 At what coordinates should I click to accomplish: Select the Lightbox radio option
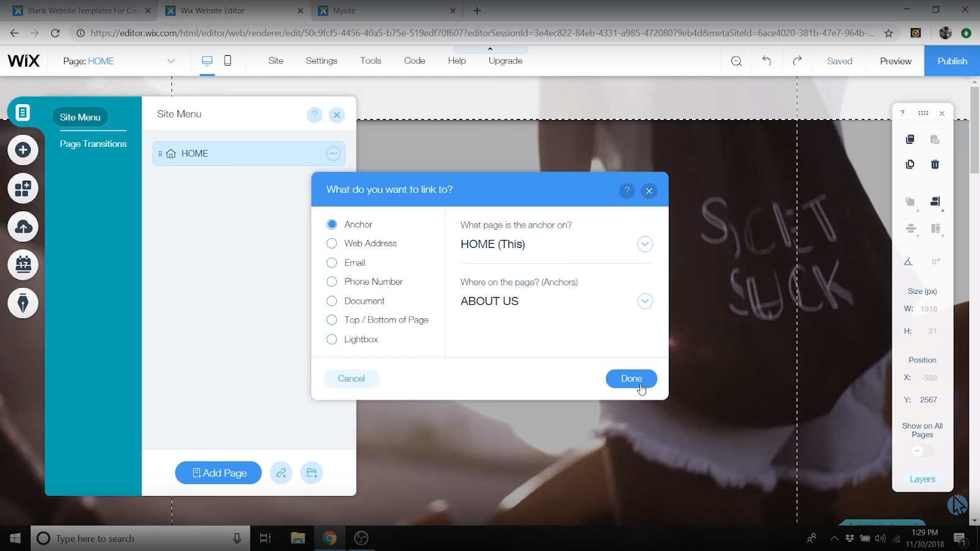coord(332,339)
